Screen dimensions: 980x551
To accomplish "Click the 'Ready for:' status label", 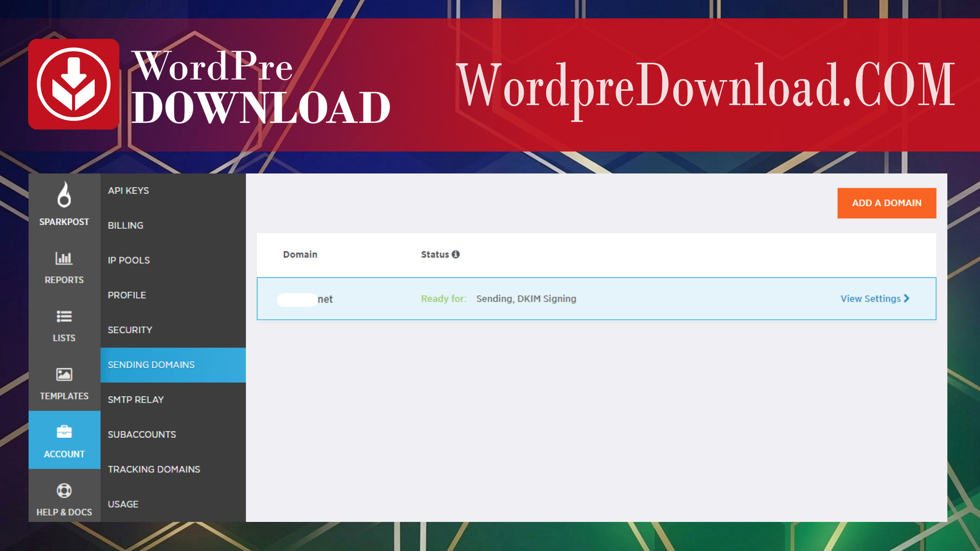I will pyautogui.click(x=444, y=299).
